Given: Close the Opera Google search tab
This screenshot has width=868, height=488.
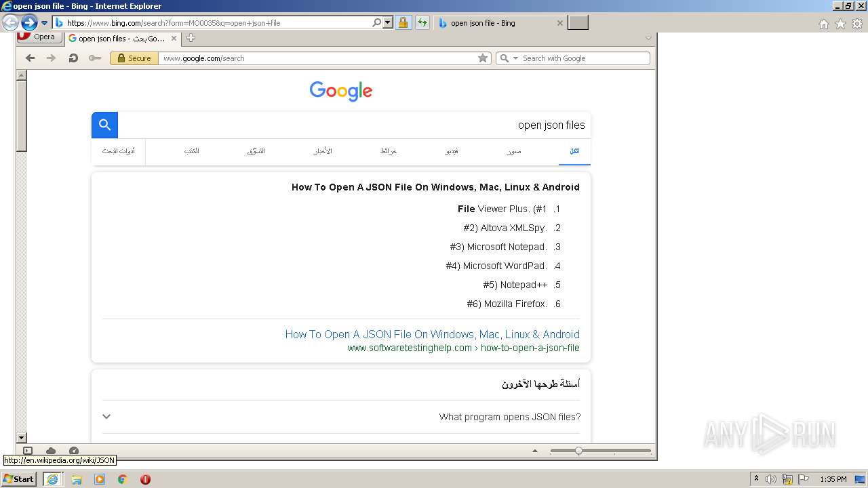Looking at the screenshot, I should pos(174,39).
